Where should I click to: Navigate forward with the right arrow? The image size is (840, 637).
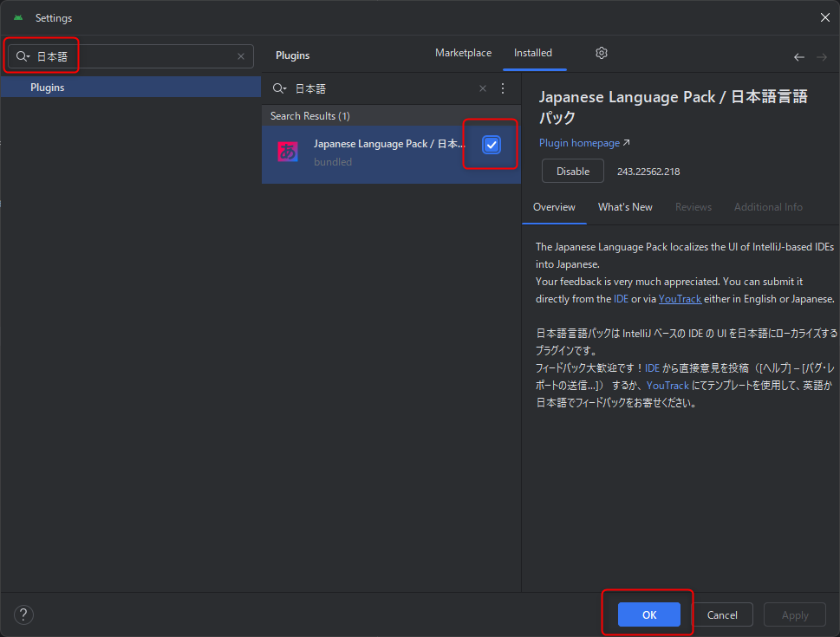(x=822, y=57)
